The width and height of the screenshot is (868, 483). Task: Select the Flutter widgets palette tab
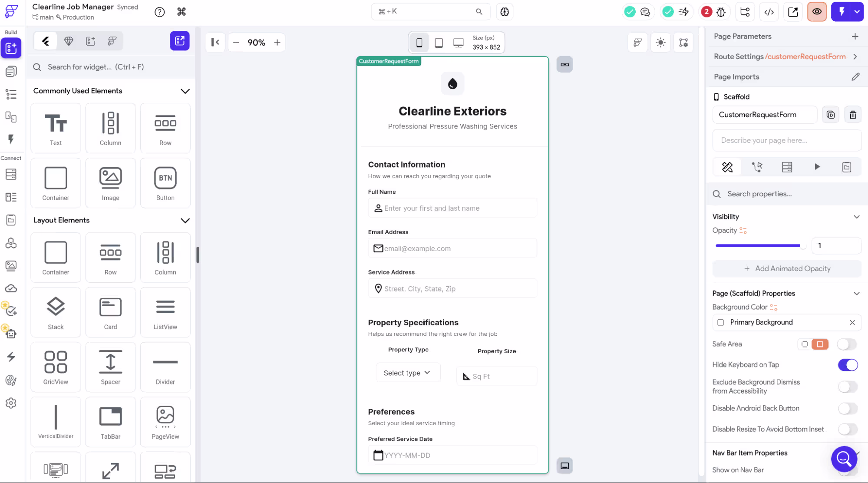click(46, 41)
